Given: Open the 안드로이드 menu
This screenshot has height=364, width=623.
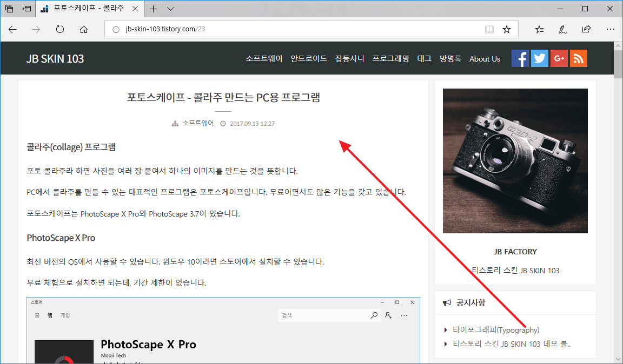Looking at the screenshot, I should tap(309, 59).
